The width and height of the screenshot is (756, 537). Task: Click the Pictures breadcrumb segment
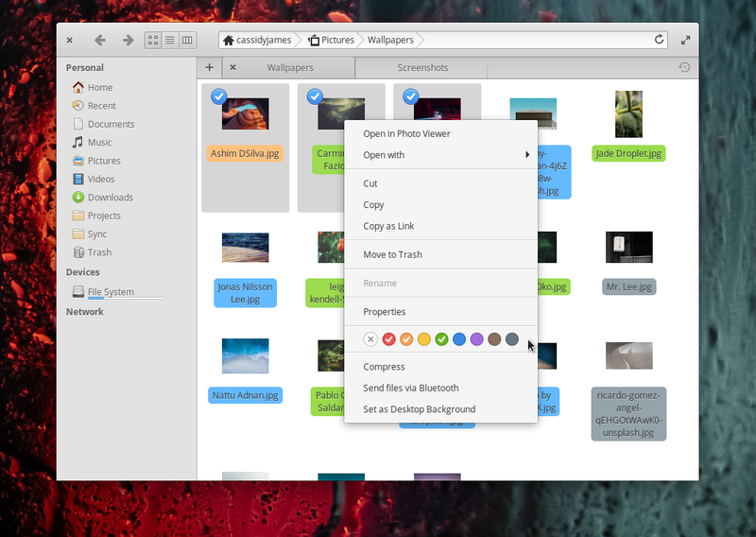coord(332,40)
